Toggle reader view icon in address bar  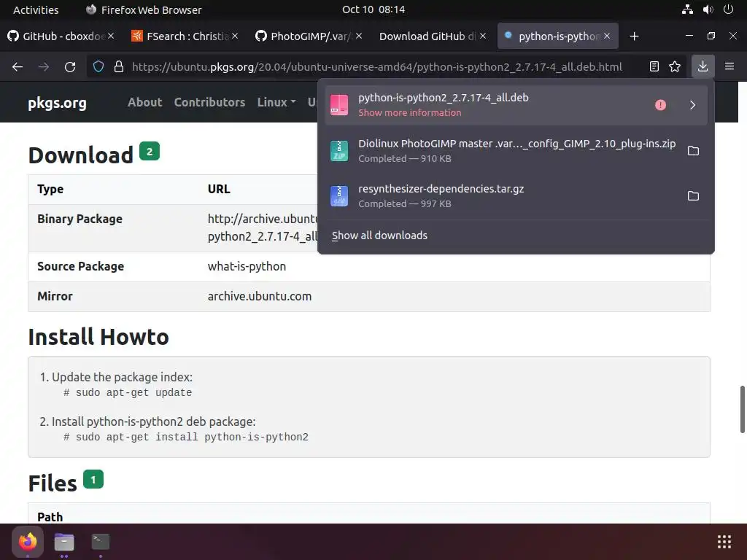pyautogui.click(x=654, y=66)
